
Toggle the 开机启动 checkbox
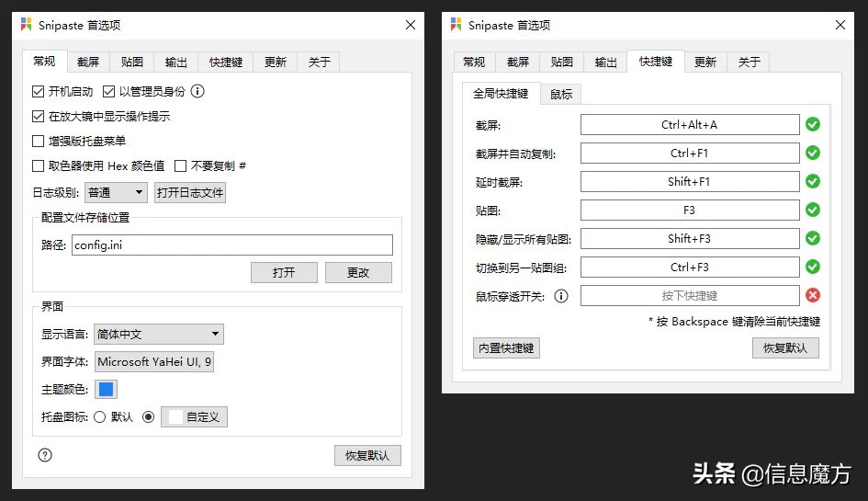[39, 91]
